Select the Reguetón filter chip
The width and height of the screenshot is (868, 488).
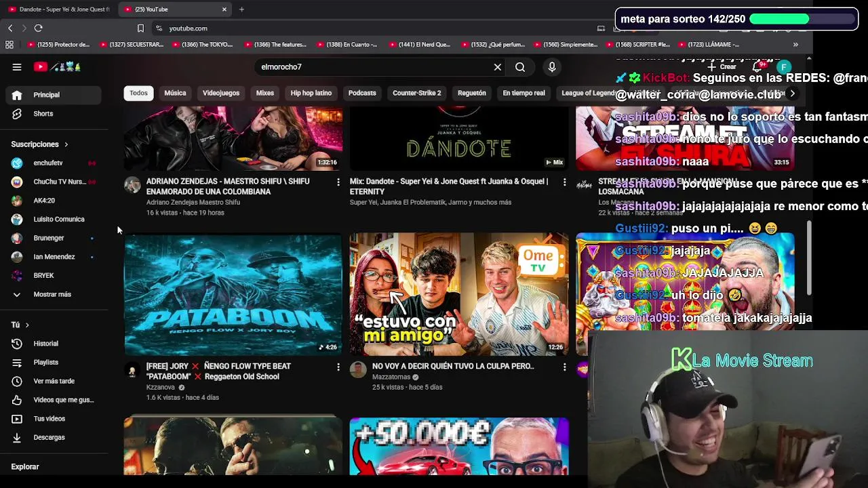[x=472, y=93]
